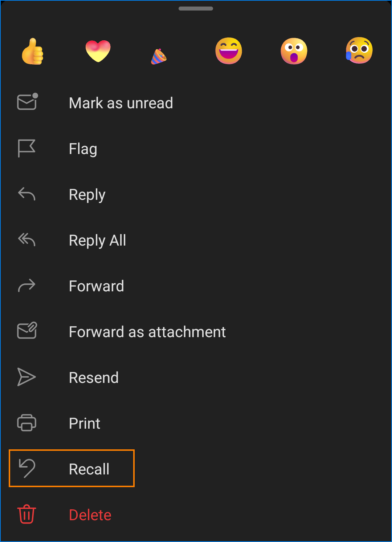This screenshot has height=542, width=392.
Task: Select Forward as attachment option
Action: [x=147, y=332]
